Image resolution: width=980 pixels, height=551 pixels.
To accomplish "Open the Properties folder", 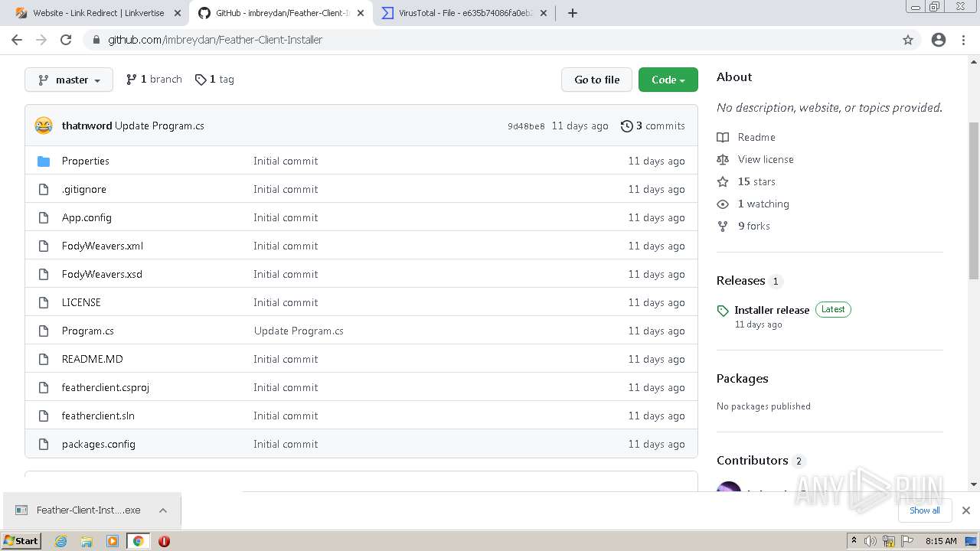I will click(x=86, y=161).
